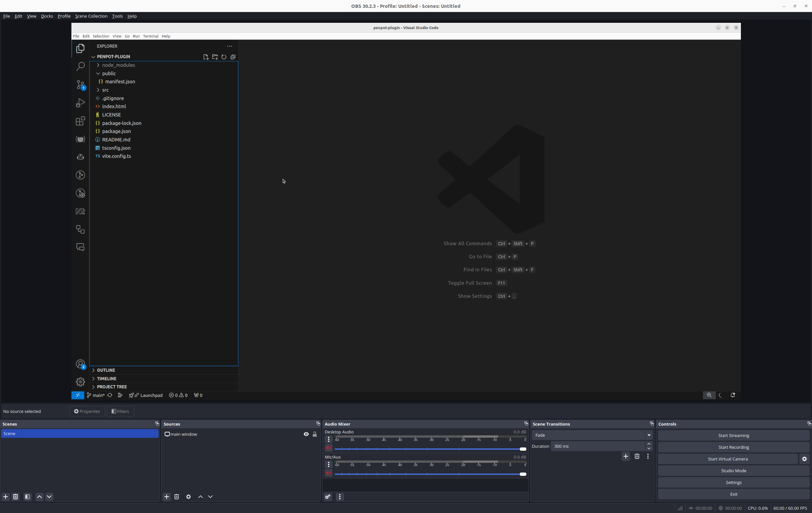Open the Scene Collection menu
Image resolution: width=812 pixels, height=513 pixels.
[91, 16]
